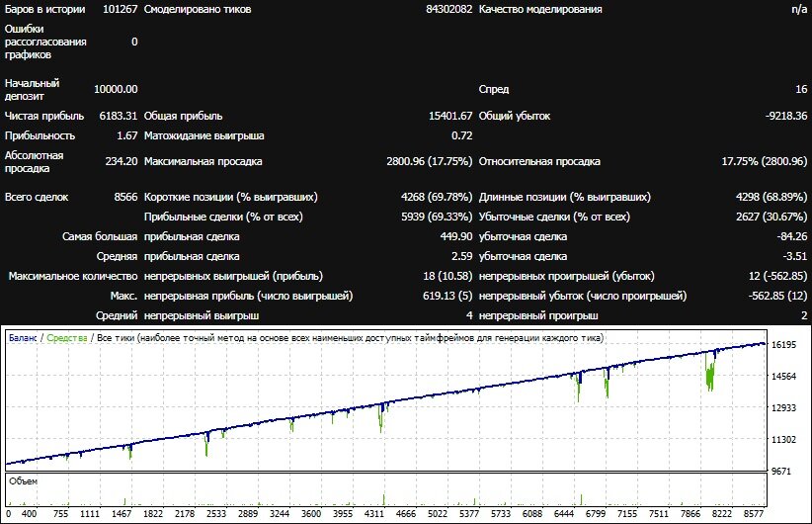Select the absolute drawdown value 234.20
Screen dimensions: 812x524
(122, 161)
